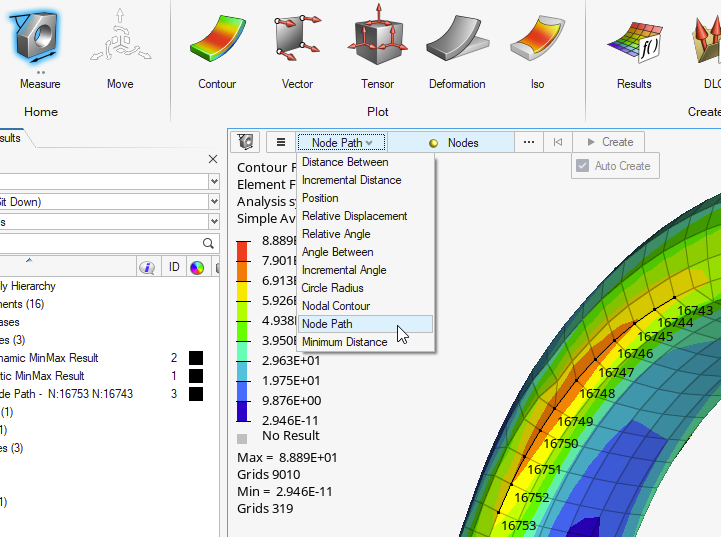Screen dimensions: 721x537
Task: Click the legend value 2.963E+01
Action: [x=291, y=360]
